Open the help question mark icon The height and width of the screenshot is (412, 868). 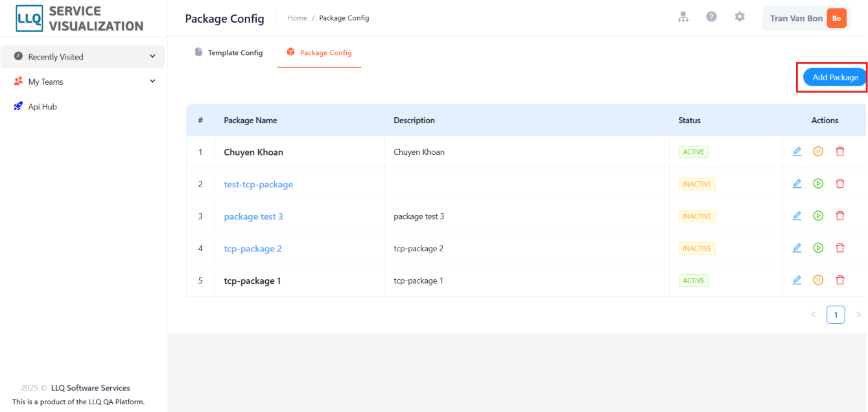coord(711,17)
